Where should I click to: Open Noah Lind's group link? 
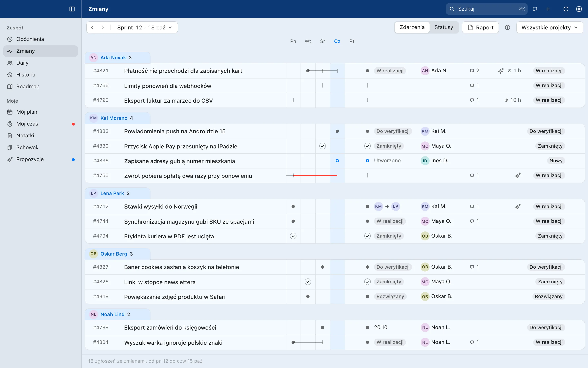coord(112,314)
